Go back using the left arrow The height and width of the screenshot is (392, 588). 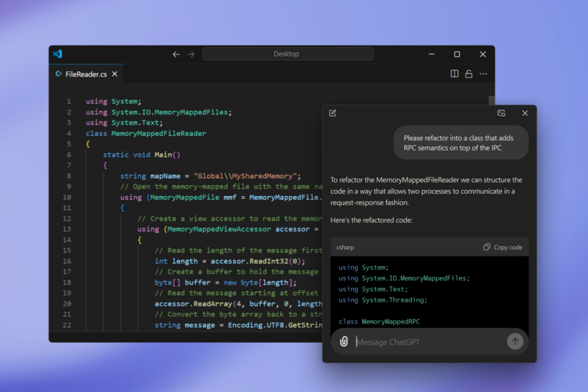click(x=176, y=54)
